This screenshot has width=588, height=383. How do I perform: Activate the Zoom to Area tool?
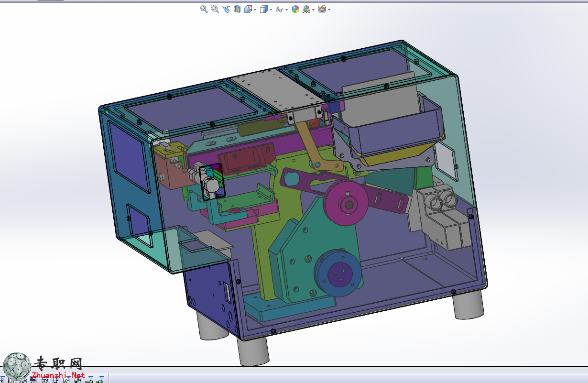coord(215,9)
